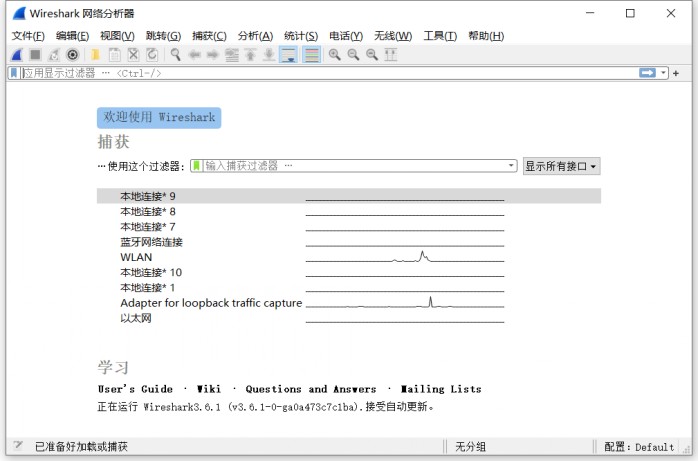Viewport: 698px width, 461px height.
Task: Click 配置: Default profile in status bar
Action: point(639,446)
